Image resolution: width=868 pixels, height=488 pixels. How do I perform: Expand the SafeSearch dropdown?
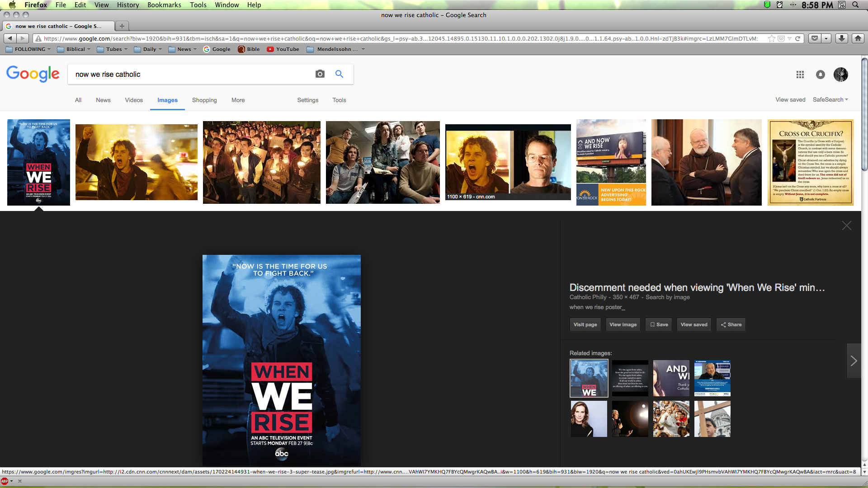pyautogui.click(x=830, y=100)
